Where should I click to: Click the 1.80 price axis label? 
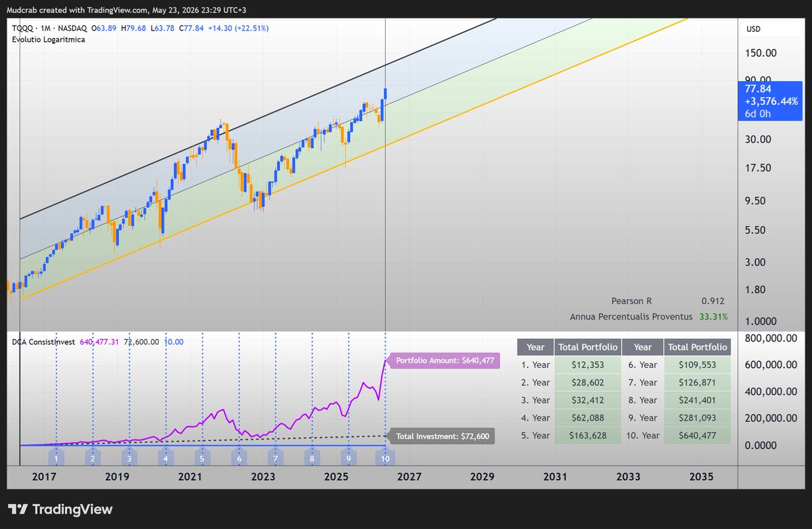tap(756, 289)
